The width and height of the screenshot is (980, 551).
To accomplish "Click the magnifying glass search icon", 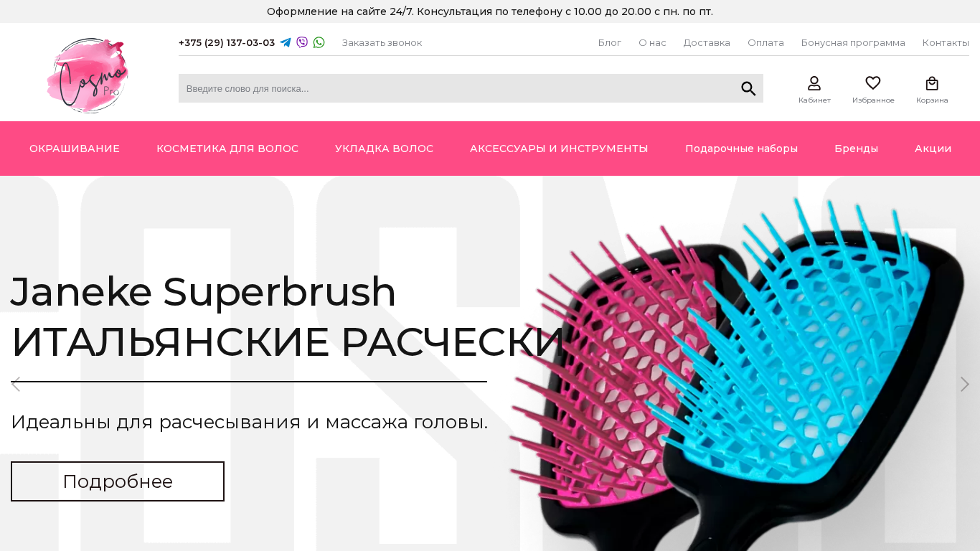I will 748,88.
